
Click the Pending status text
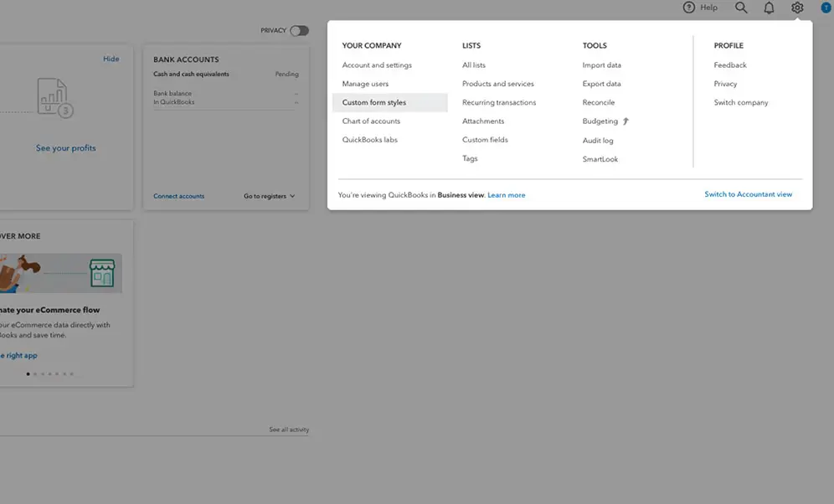286,74
